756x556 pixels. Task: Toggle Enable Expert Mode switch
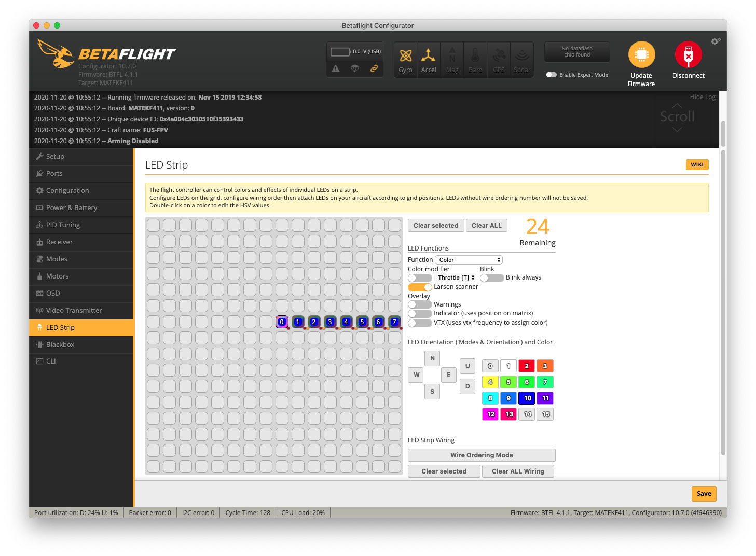(x=552, y=75)
